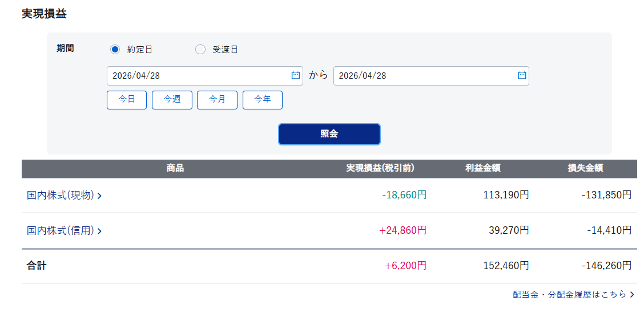Go to the 配当金・分配金履歴はこちら link
The height and width of the screenshot is (309, 644).
569,295
